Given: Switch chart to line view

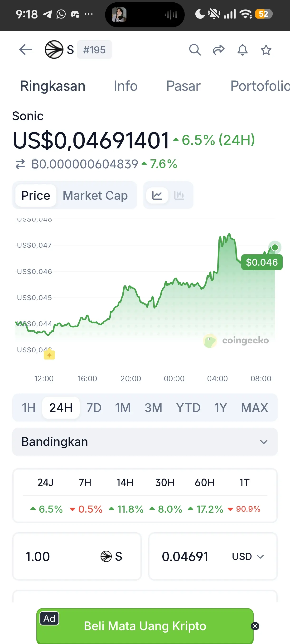Looking at the screenshot, I should point(157,195).
